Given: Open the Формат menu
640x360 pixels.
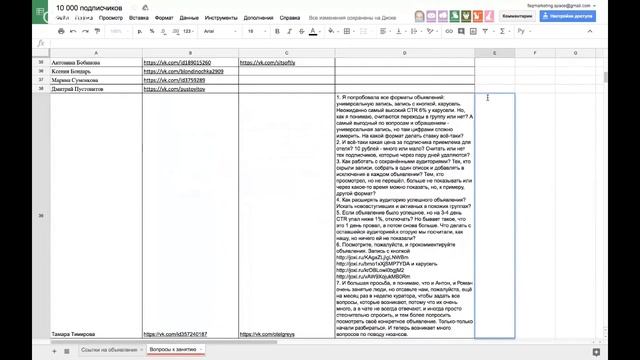Looking at the screenshot, I should point(164,18).
